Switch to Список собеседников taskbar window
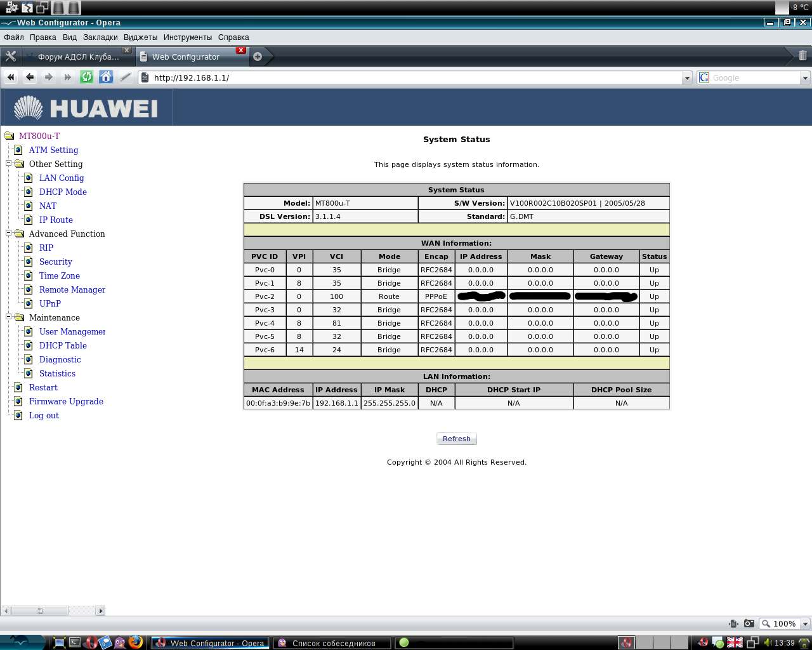812x650 pixels. point(332,643)
